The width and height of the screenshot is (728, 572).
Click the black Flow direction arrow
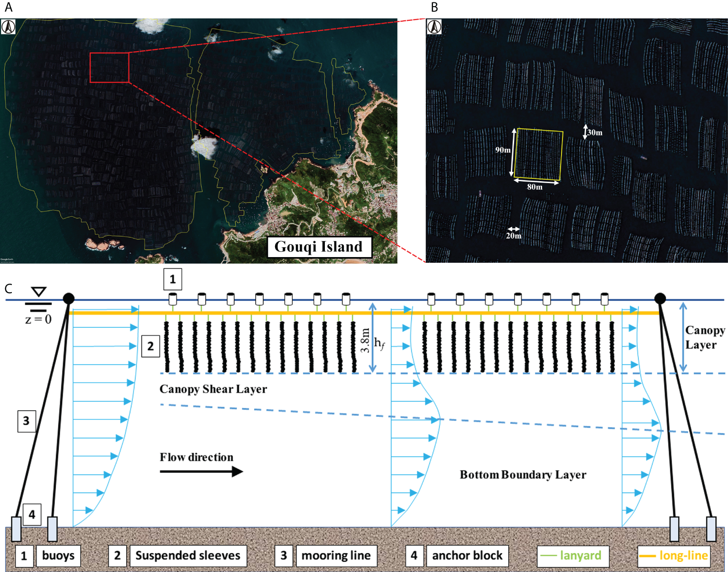(x=201, y=471)
